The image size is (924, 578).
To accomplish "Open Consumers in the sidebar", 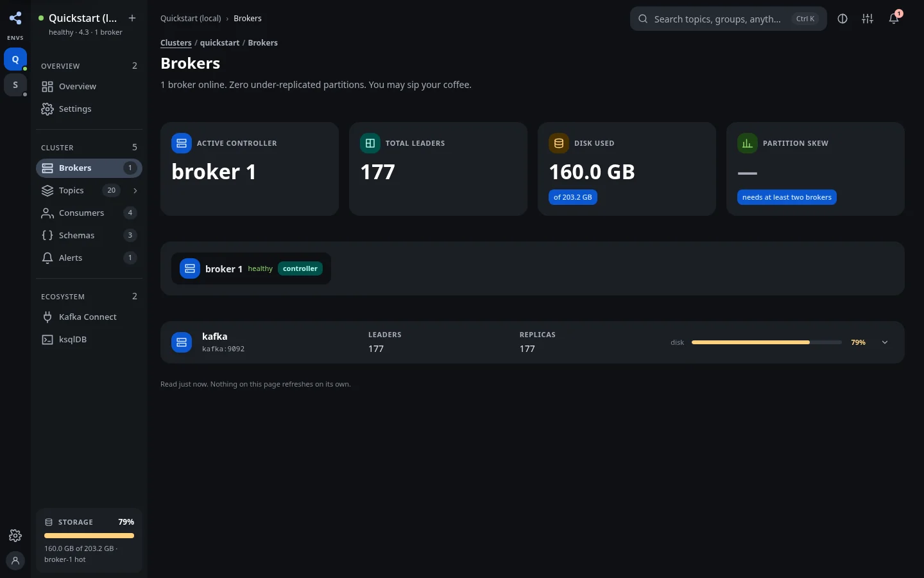I will 89,213.
